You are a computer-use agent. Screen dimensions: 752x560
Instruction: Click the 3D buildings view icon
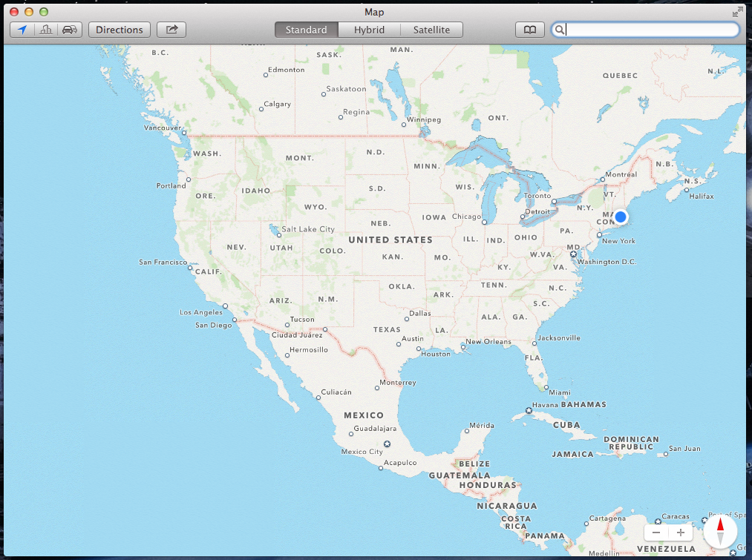pyautogui.click(x=46, y=30)
